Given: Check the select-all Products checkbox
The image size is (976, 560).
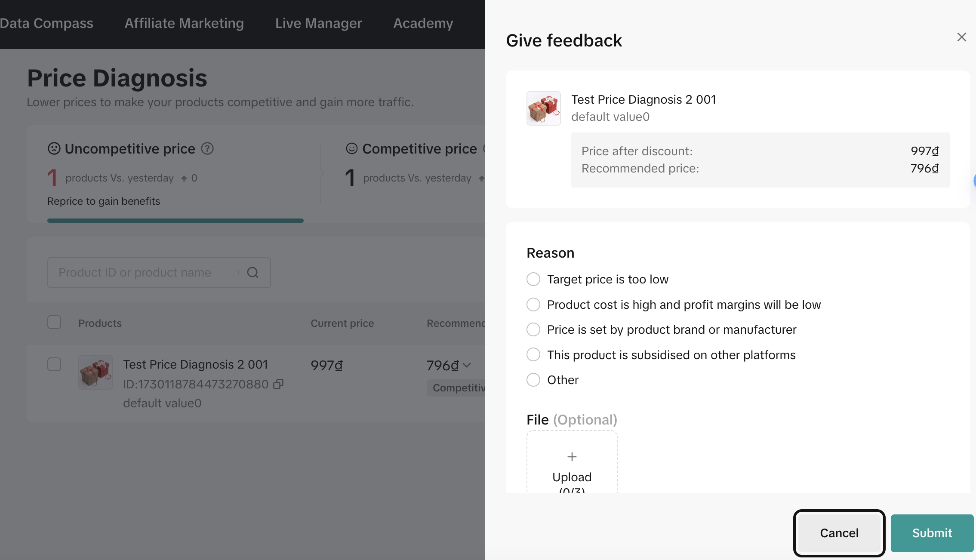Looking at the screenshot, I should click(54, 323).
